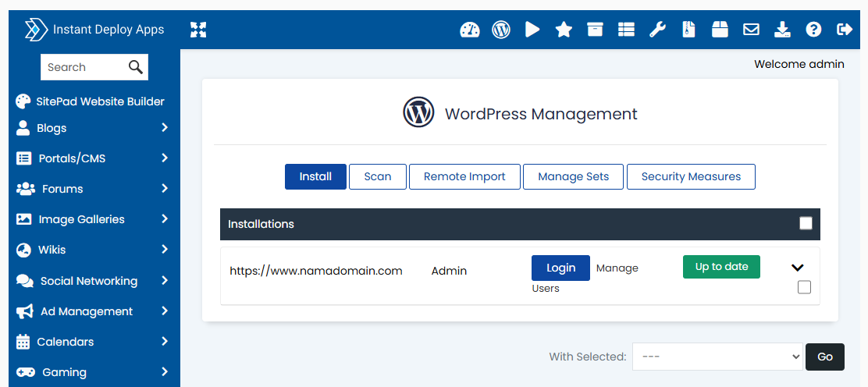Click the Wikis globe icon
The height and width of the screenshot is (387, 868).
point(23,250)
